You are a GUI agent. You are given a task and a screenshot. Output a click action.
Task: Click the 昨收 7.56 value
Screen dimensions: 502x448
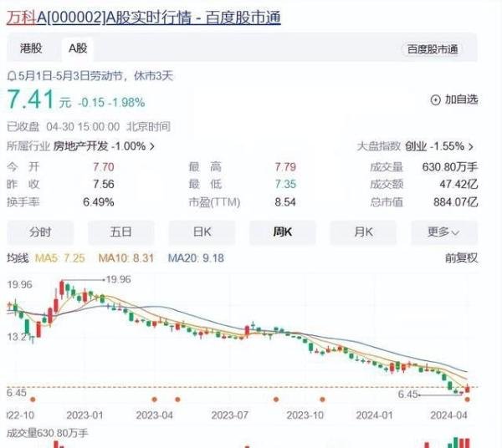pyautogui.click(x=104, y=184)
